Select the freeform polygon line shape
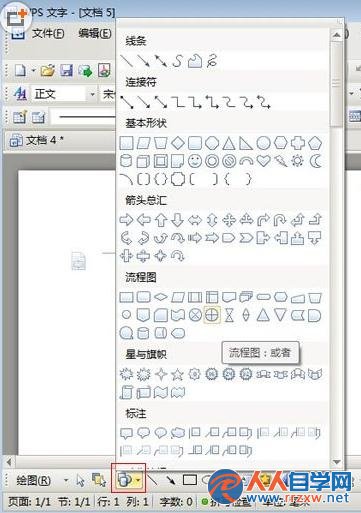Image resolution: width=361 pixels, height=513 pixels. point(195,61)
